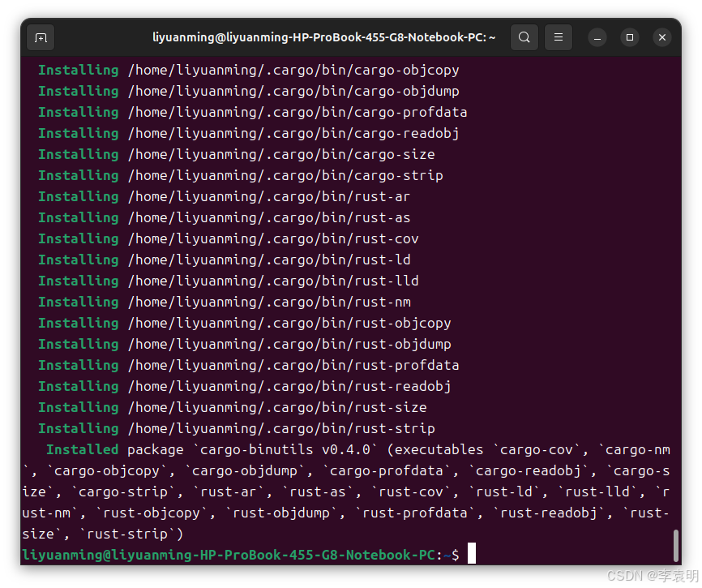The height and width of the screenshot is (588, 702).
Task: Click `rust-lld` in the executables list
Action: tap(597, 491)
